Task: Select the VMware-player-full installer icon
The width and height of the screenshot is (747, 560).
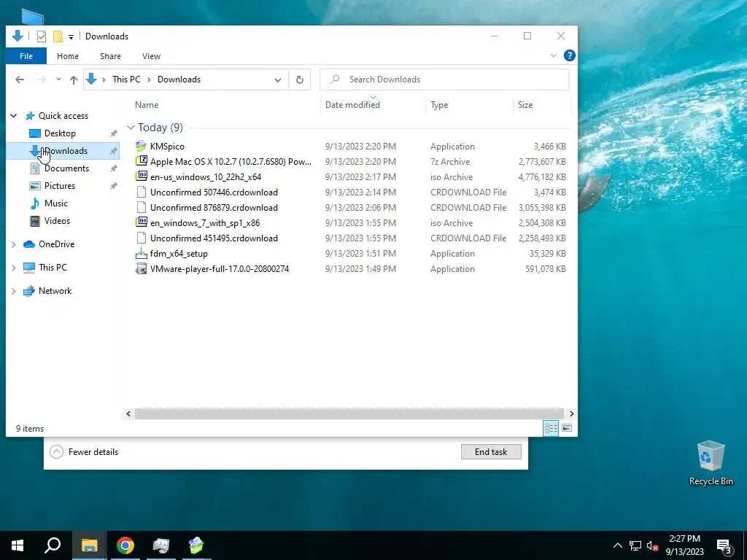Action: point(141,268)
